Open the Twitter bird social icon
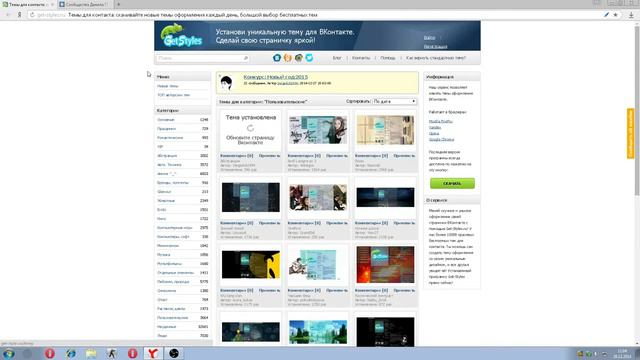Viewport: 640px width, 360px height. coord(309,58)
